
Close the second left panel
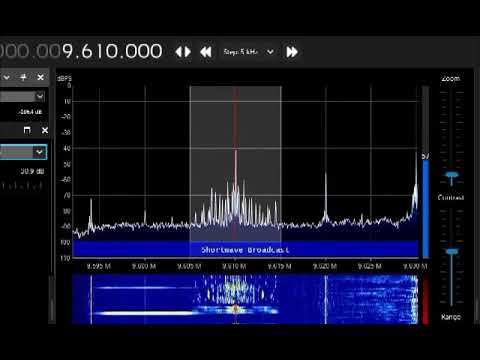45,130
